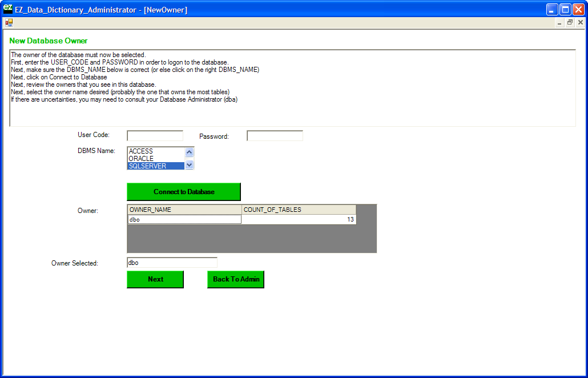Click the green Next button
The height and width of the screenshot is (378, 588).
[x=155, y=279]
